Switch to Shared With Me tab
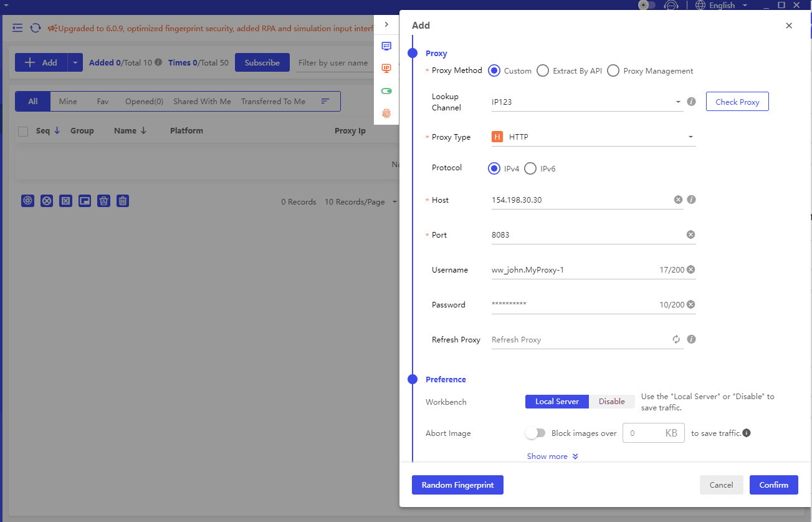Viewport: 812px width, 522px height. [202, 102]
